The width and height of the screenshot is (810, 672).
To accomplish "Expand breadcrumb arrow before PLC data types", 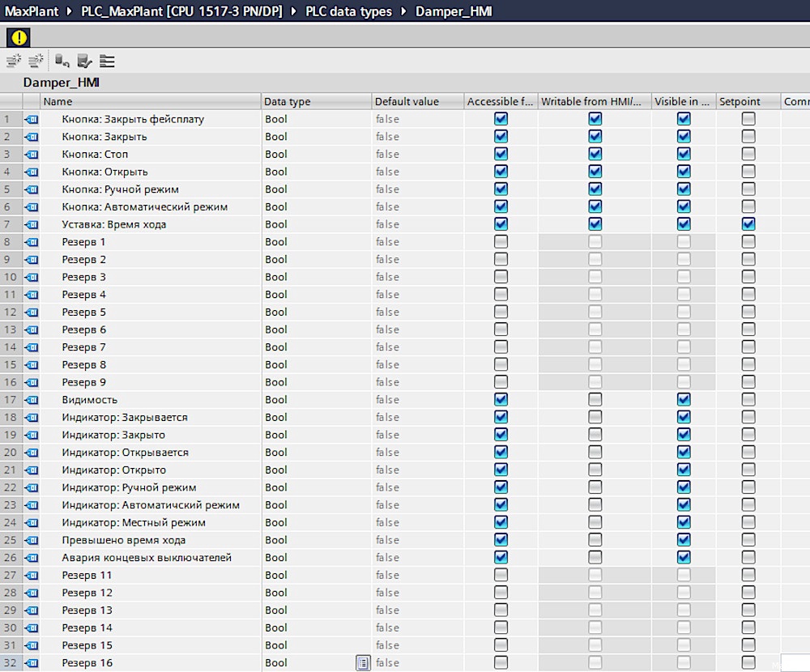I will tap(294, 11).
